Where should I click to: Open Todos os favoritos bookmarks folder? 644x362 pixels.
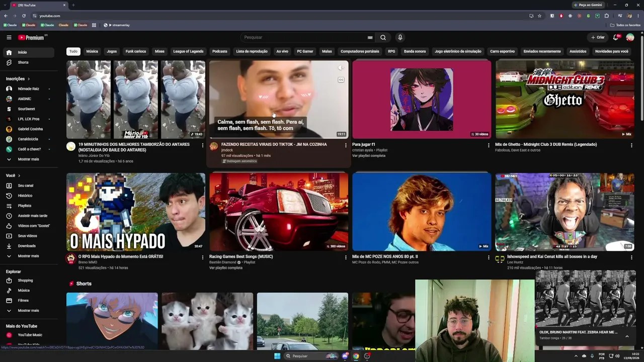pos(625,25)
